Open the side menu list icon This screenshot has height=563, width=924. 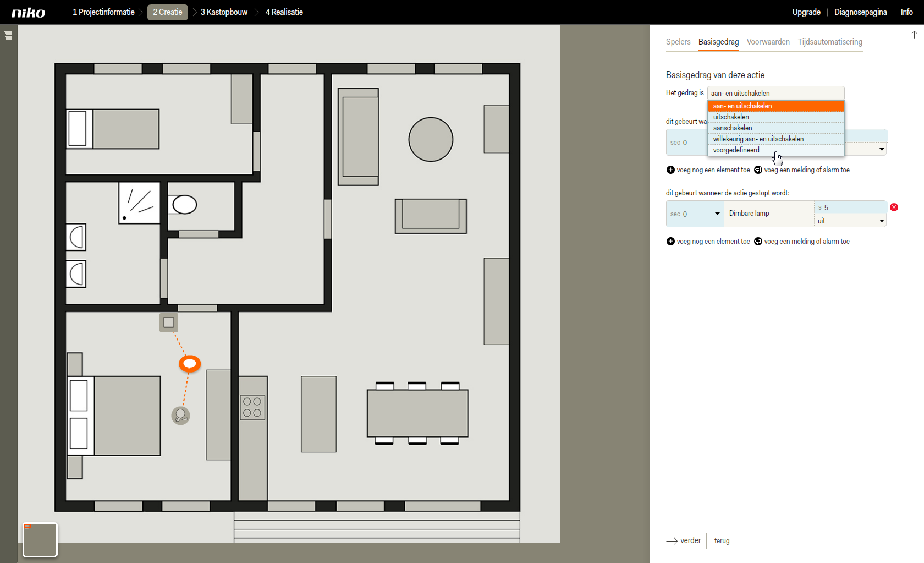point(8,35)
